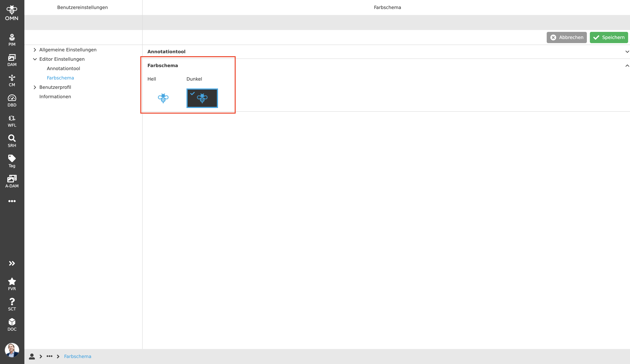The width and height of the screenshot is (630, 364).
Task: Click the Tag module icon
Action: coord(12,161)
